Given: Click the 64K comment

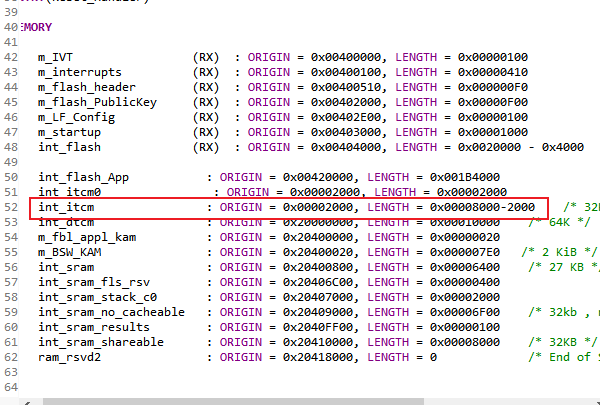Looking at the screenshot, I should (559, 222).
